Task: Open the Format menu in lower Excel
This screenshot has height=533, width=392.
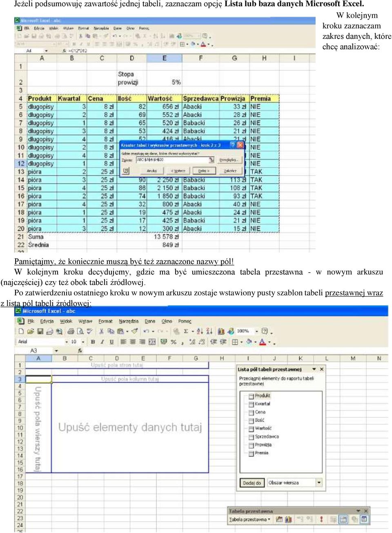Action: click(105, 321)
